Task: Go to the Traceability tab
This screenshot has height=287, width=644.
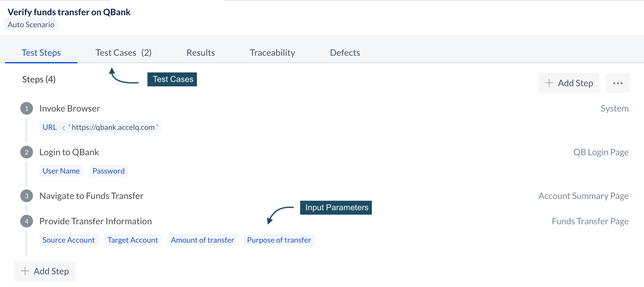Action: tap(273, 53)
